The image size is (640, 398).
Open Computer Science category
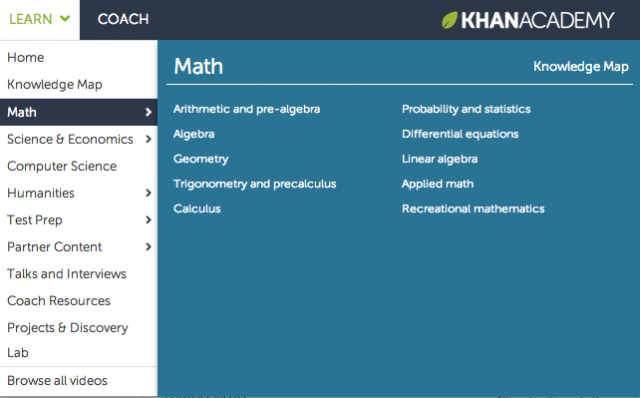point(62,166)
